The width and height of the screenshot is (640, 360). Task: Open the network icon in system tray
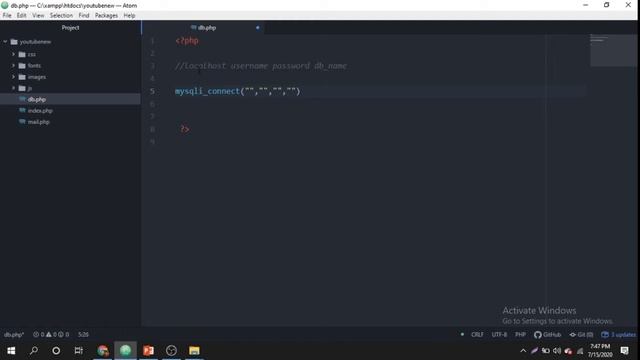(x=580, y=351)
